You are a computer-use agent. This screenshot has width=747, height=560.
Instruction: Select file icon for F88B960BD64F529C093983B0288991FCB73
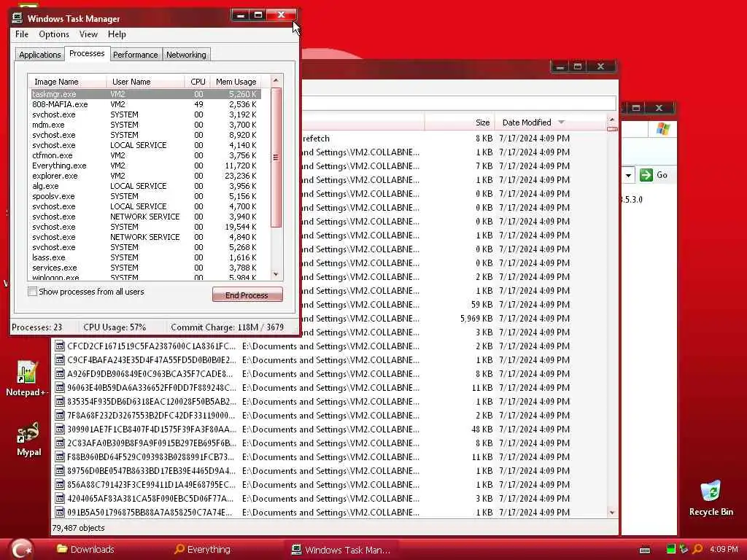tap(60, 456)
